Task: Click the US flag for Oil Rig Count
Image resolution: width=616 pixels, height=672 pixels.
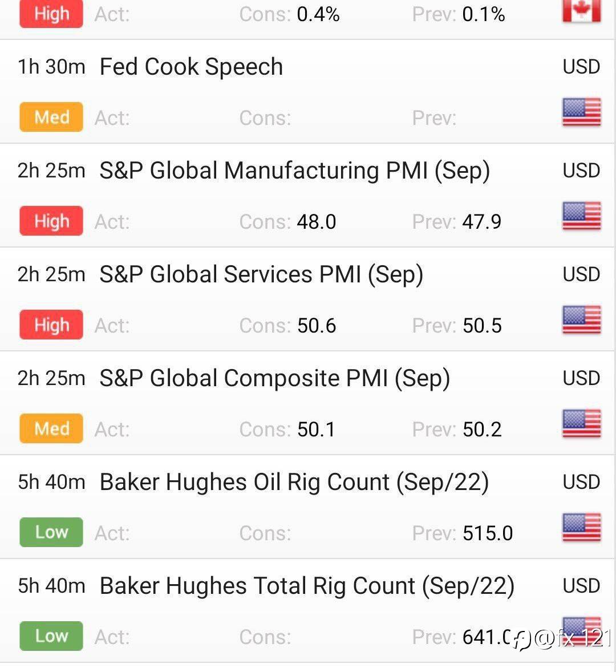Action: point(581,527)
